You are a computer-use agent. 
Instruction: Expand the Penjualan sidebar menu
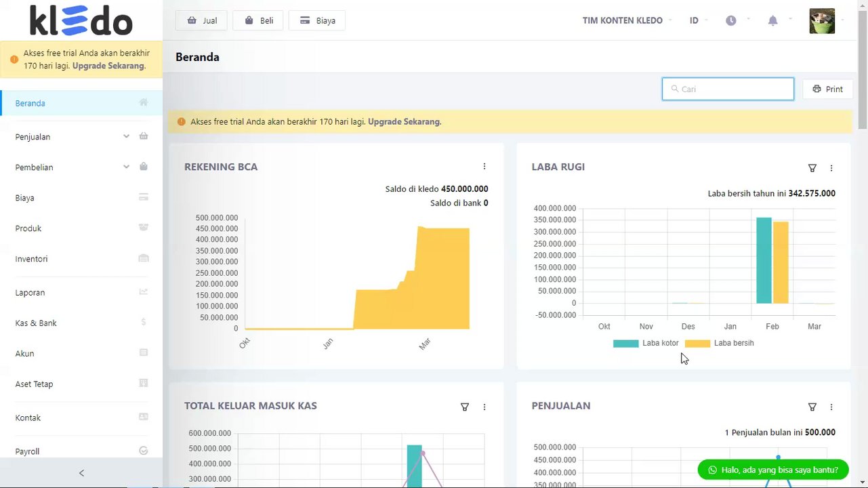coord(81,137)
